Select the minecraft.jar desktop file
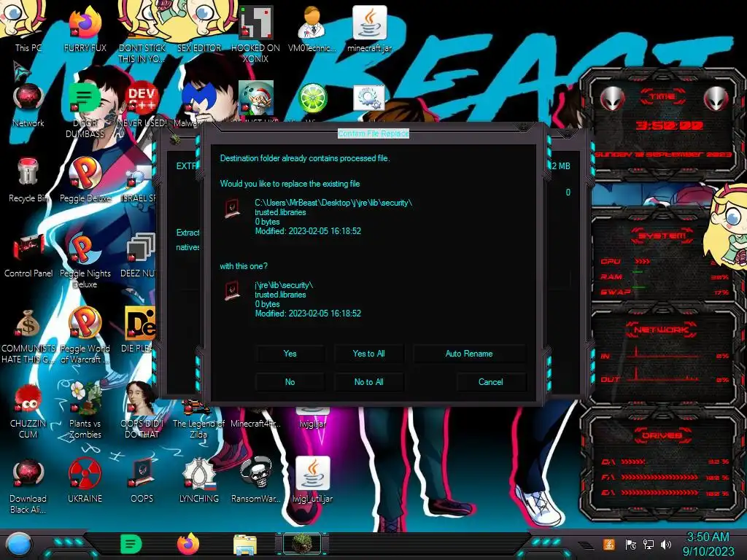This screenshot has height=560, width=747. [x=369, y=28]
